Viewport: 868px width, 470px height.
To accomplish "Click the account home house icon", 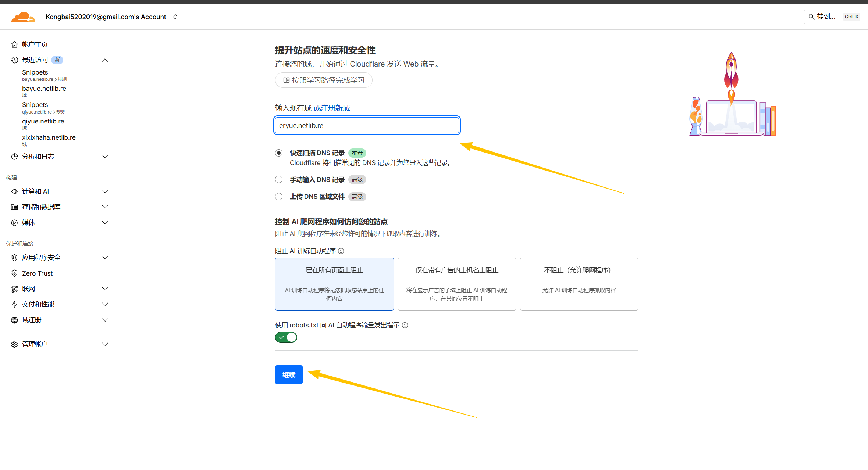I will [14, 44].
